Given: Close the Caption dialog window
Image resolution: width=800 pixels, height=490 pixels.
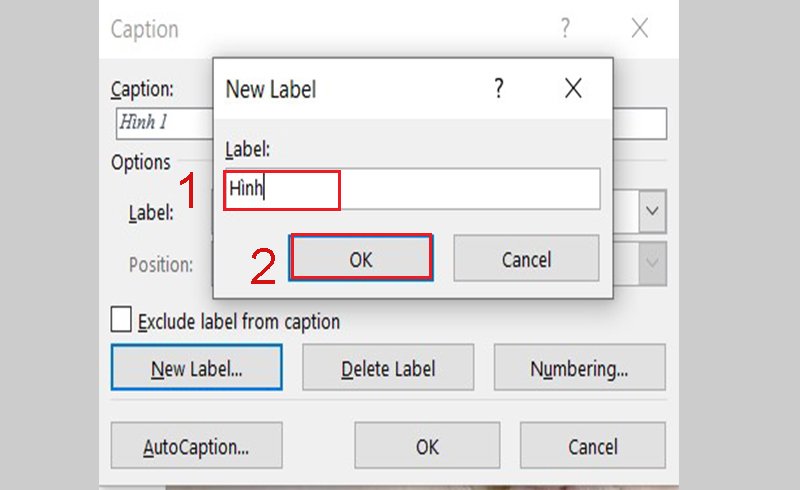Looking at the screenshot, I should coord(639,28).
